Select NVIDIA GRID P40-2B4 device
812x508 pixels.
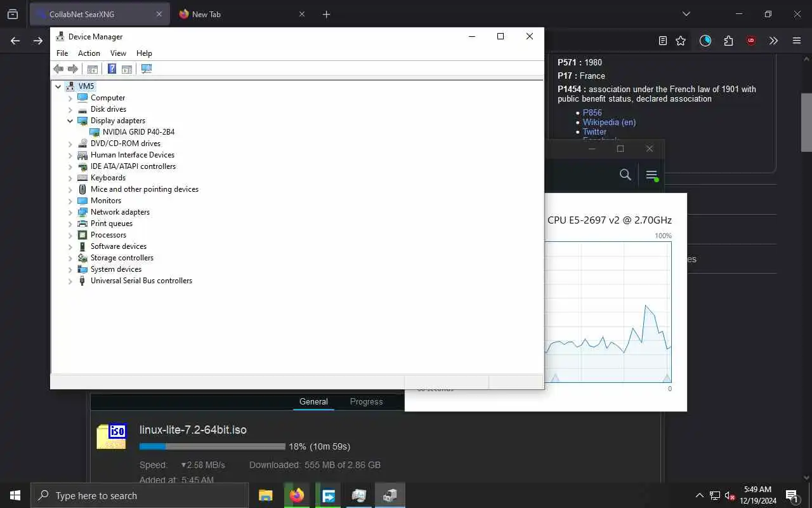(138, 132)
